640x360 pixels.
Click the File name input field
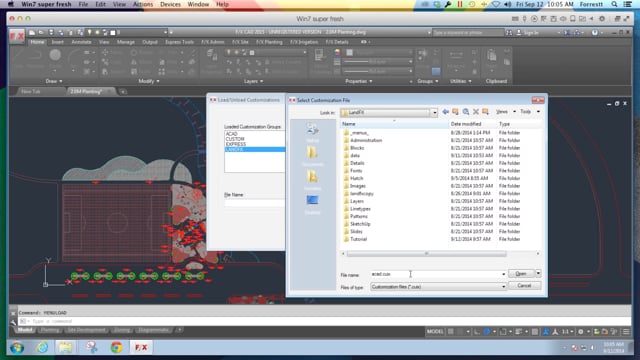(435, 274)
